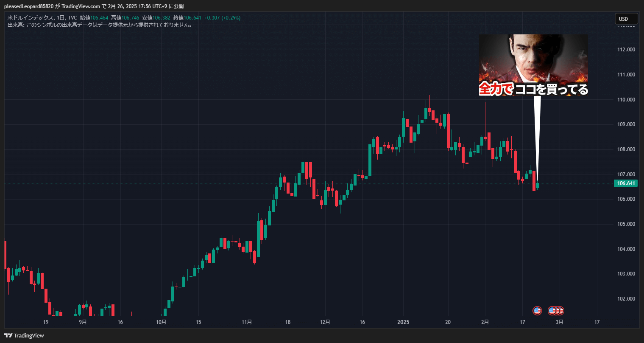Click the 3月 label on time axis

coord(560,322)
